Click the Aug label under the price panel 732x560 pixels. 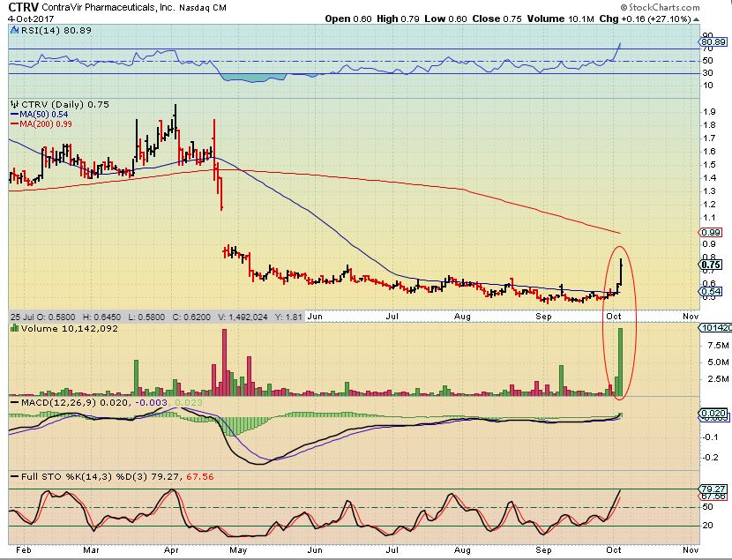tap(463, 317)
